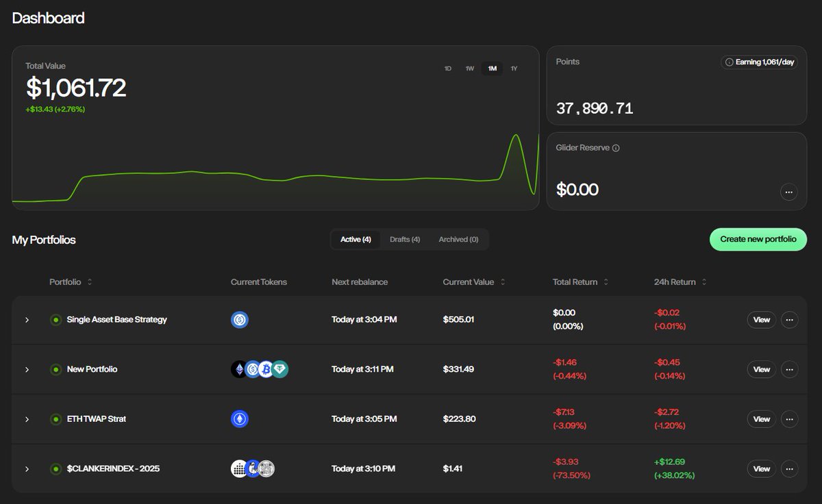Click the sort arrows on Total Return column
Screen dimensions: 822x504
(606, 281)
